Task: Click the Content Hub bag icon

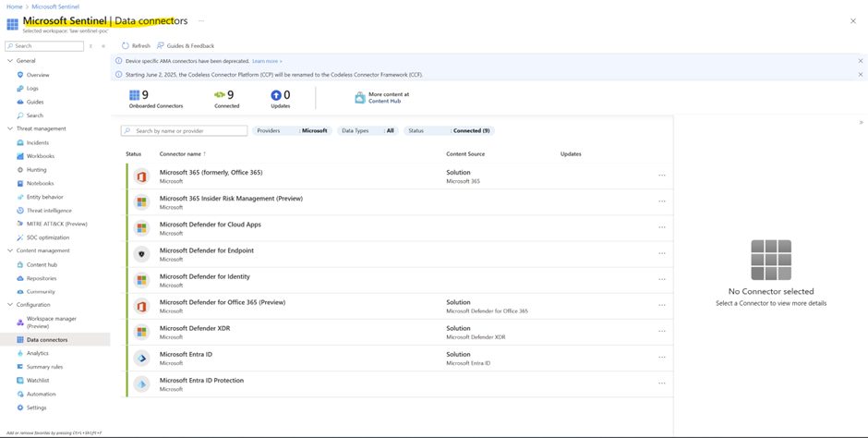Action: pos(359,98)
